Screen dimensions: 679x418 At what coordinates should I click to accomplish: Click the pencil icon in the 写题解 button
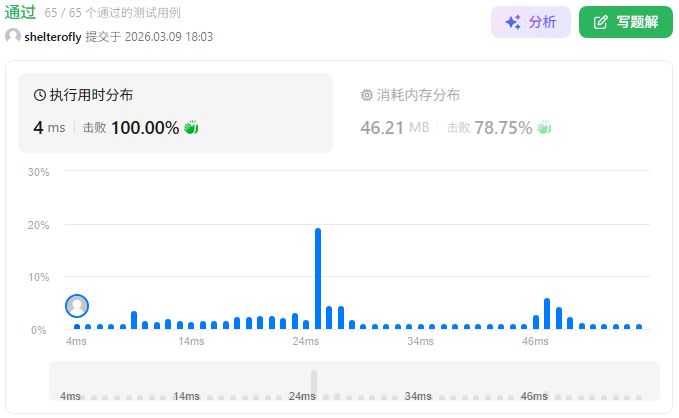[601, 22]
